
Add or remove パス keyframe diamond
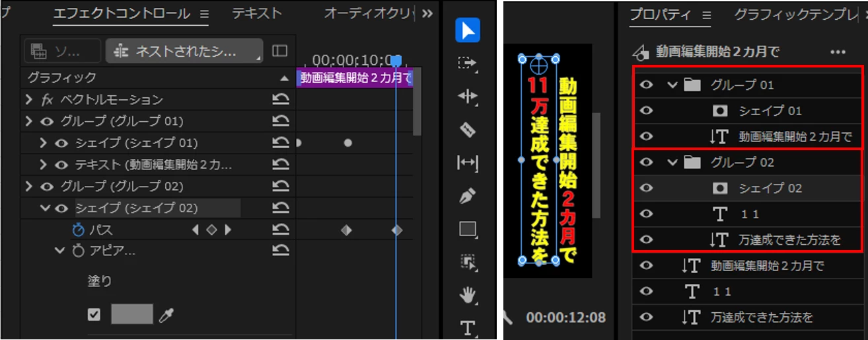pyautogui.click(x=211, y=230)
